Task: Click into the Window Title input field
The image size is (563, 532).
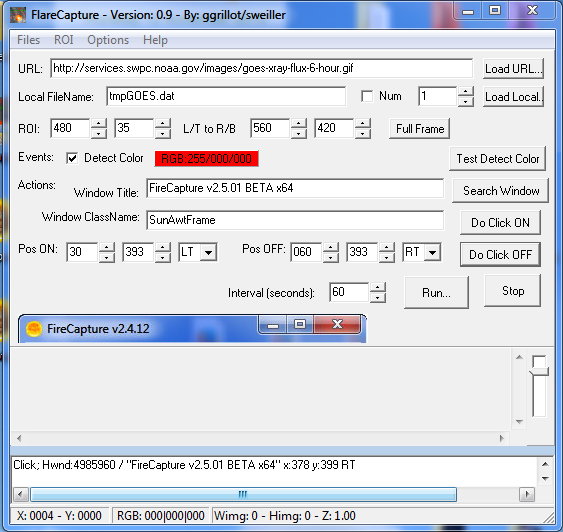Action: coord(295,188)
